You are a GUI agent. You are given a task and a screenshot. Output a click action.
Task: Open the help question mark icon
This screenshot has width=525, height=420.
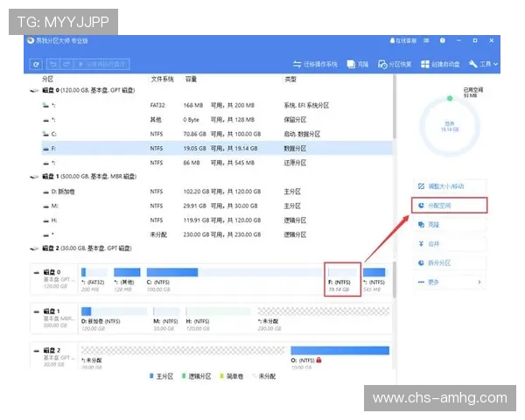[x=442, y=40]
